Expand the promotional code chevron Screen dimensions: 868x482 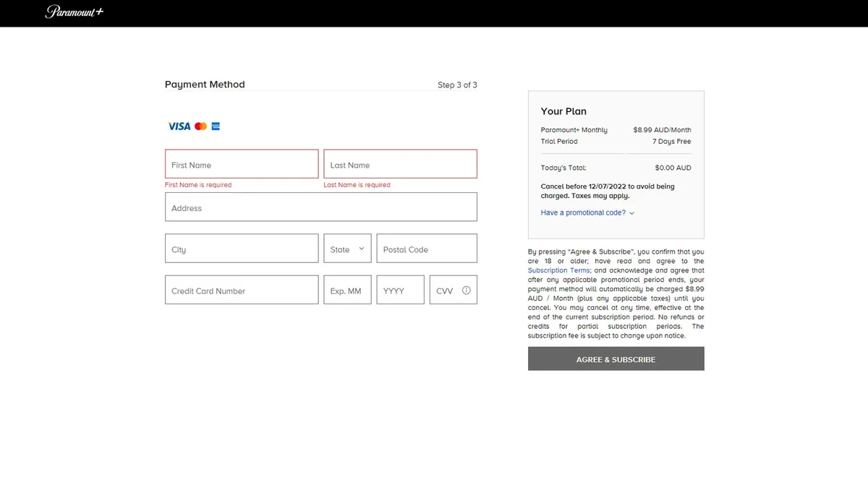click(631, 213)
